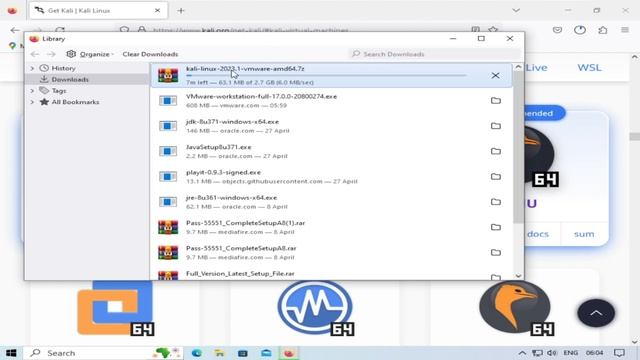Open folder for Pass-55551_CompleteSetupA8.rar

(x=496, y=253)
